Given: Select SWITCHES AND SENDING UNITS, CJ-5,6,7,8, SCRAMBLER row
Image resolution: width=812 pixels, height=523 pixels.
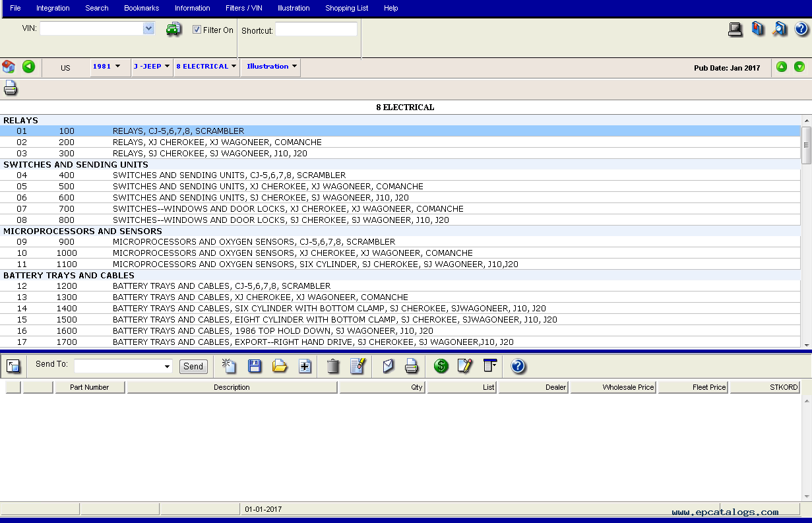Looking at the screenshot, I should pyautogui.click(x=400, y=175).
